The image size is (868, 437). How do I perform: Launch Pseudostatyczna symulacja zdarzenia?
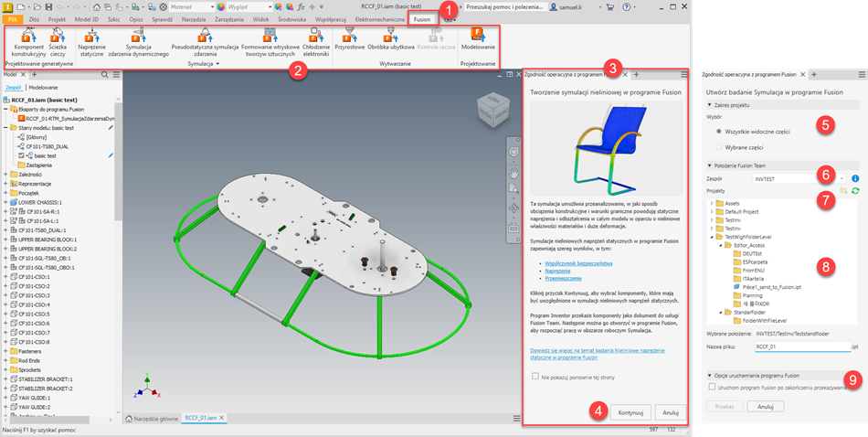[x=205, y=44]
